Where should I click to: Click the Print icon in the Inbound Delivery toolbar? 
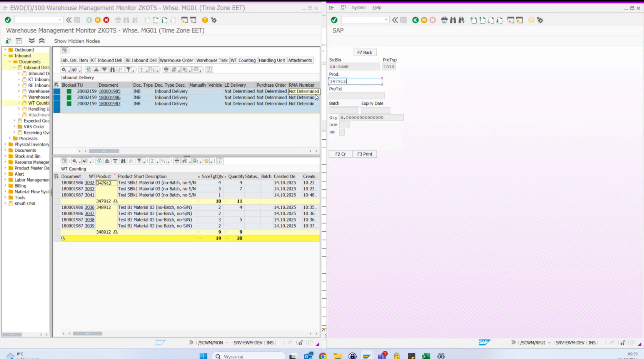tap(165, 70)
